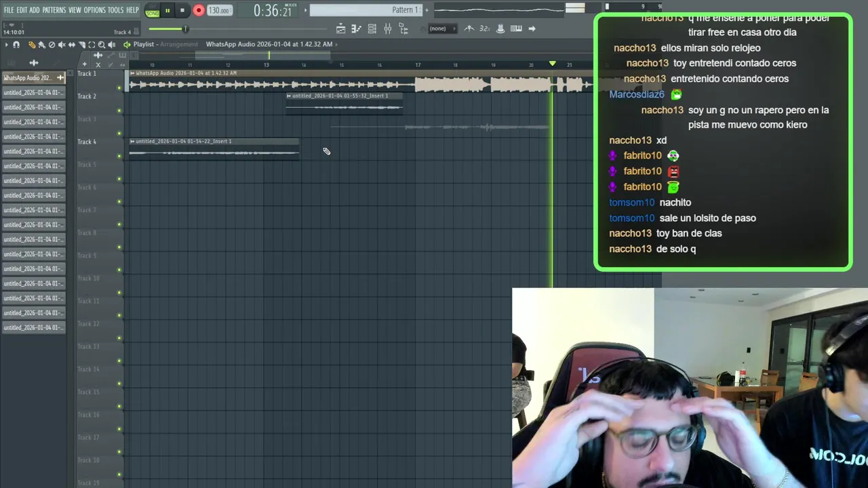Open clip menu of untitled 01-54-22 clip
Viewport: 868px width, 488px height.
[x=132, y=141]
